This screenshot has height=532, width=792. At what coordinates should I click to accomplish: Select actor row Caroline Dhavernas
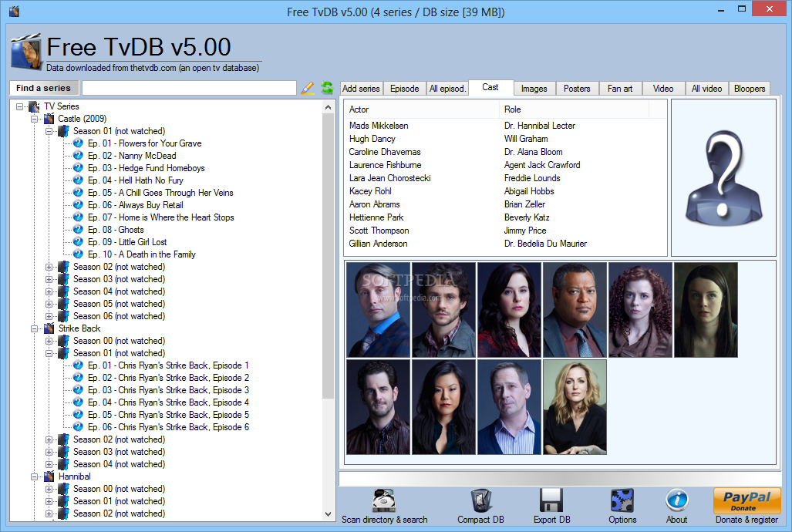point(385,152)
